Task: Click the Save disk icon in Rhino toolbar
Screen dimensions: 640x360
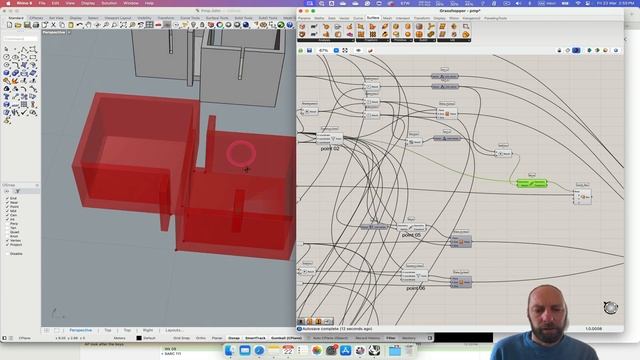Action: (x=27, y=25)
